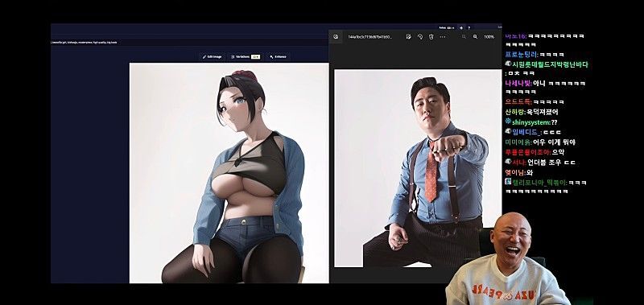Click the generated anime image
The image size is (644, 305).
pos(229,173)
